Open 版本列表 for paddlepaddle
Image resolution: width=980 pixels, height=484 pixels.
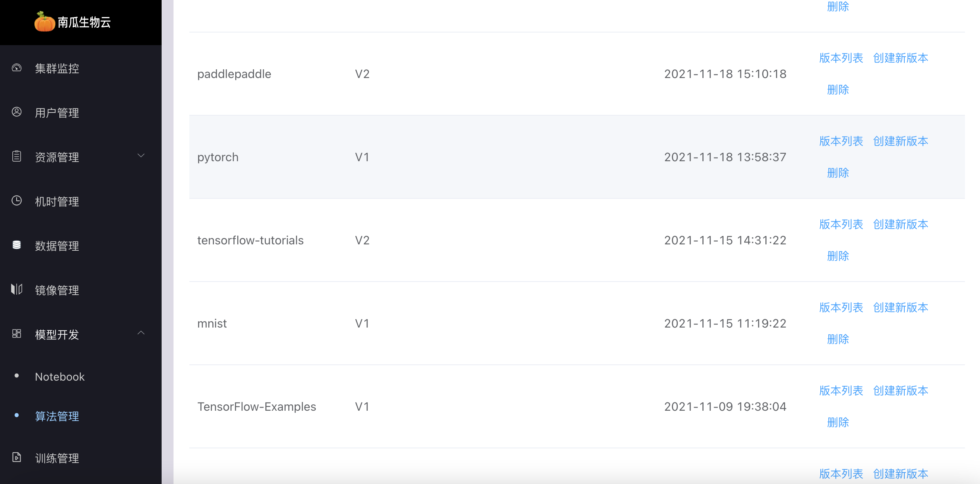[x=841, y=58]
